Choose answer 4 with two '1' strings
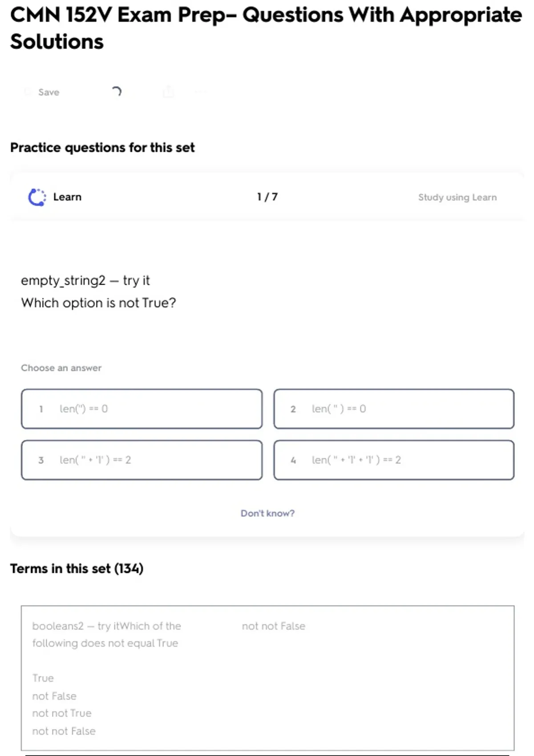The image size is (534, 756). coord(394,460)
